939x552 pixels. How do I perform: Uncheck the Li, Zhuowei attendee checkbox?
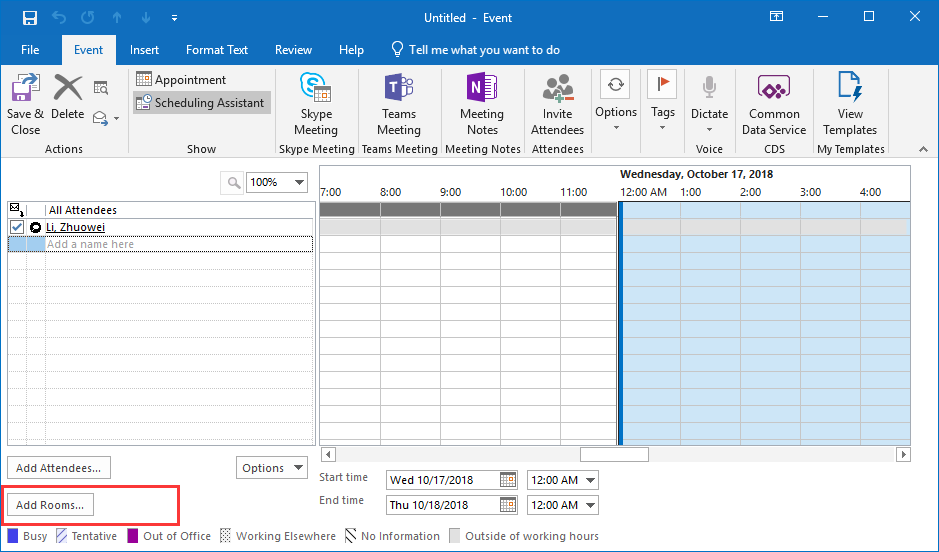coord(17,227)
